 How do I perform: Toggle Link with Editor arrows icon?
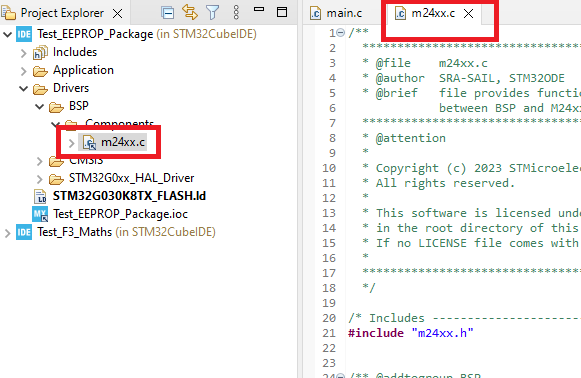[x=190, y=12]
